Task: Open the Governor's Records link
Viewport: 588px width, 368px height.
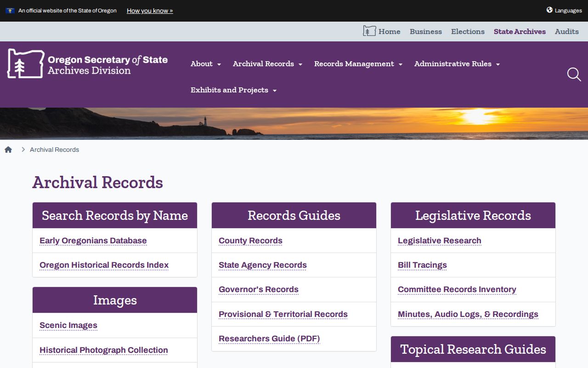Action: point(259,289)
